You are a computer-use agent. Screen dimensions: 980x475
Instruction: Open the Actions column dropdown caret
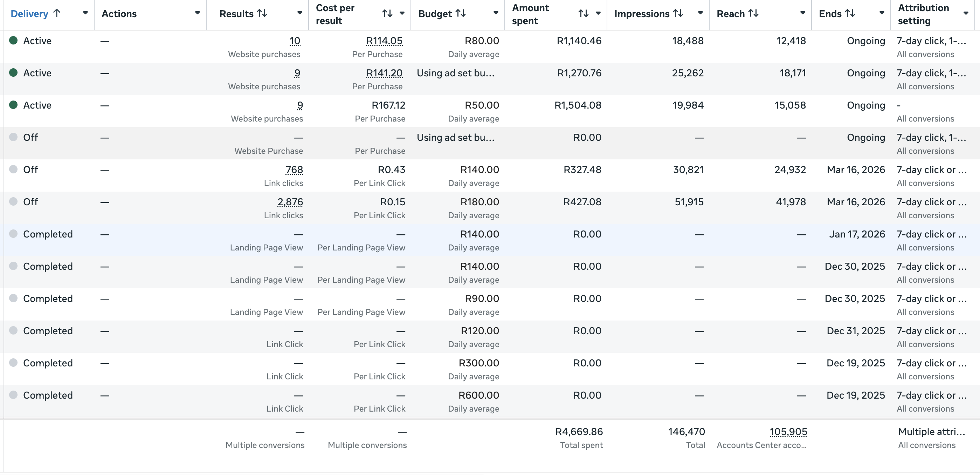tap(197, 13)
